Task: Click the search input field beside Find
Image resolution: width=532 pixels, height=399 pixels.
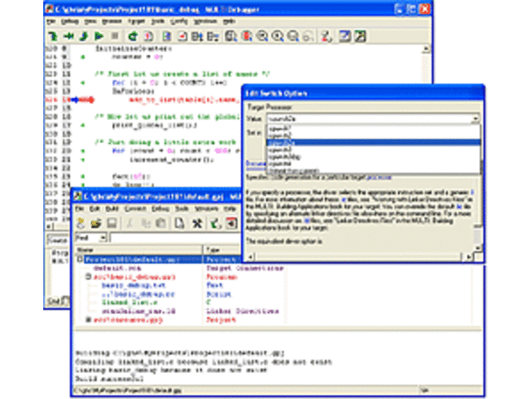Action: click(175, 236)
